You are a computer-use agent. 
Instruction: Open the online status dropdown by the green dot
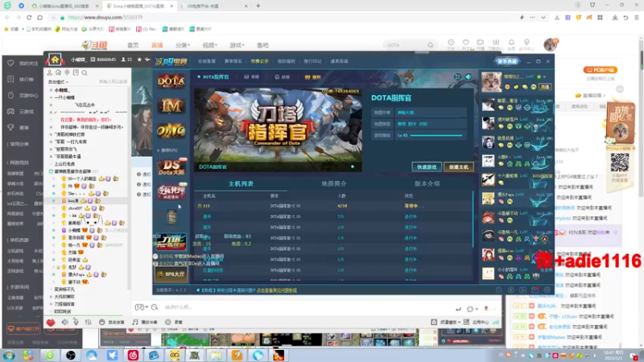click(x=545, y=76)
